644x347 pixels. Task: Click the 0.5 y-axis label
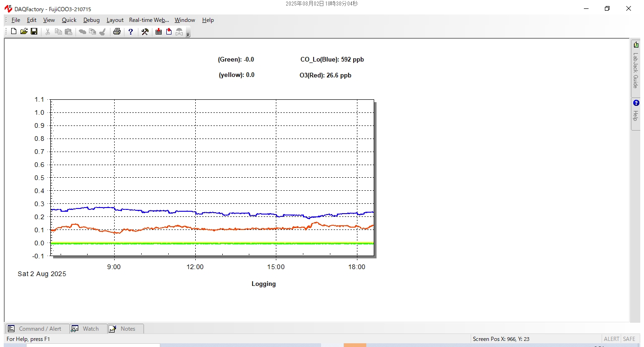pos(40,178)
